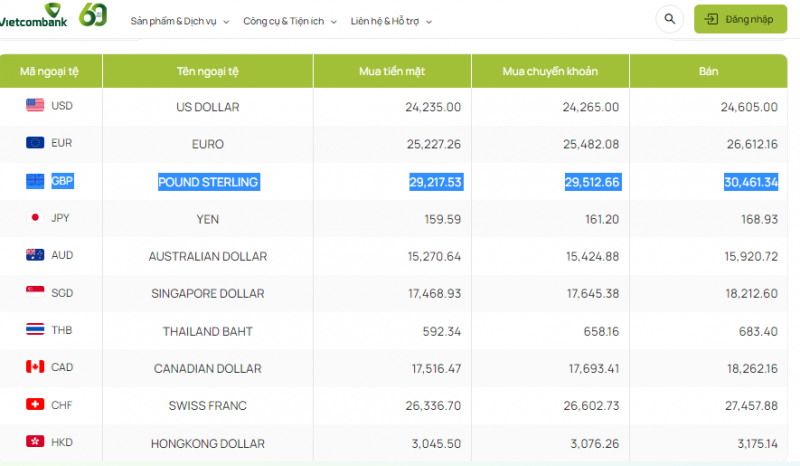Click the Mua chuyển khoản column header
The image size is (800, 466).
(x=550, y=71)
